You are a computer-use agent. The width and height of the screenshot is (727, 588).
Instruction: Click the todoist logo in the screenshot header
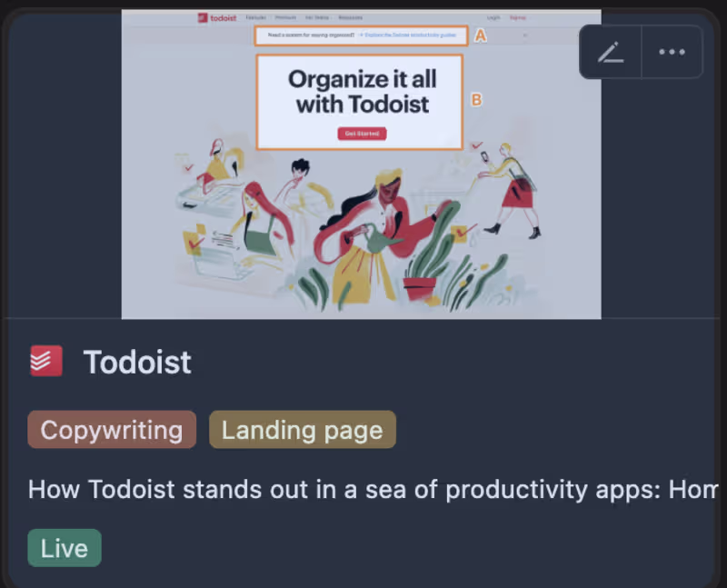[x=217, y=18]
